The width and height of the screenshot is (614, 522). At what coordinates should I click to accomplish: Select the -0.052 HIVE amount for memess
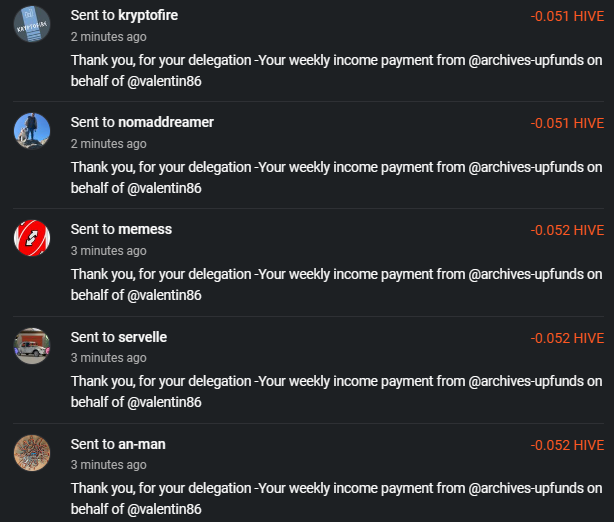point(567,230)
